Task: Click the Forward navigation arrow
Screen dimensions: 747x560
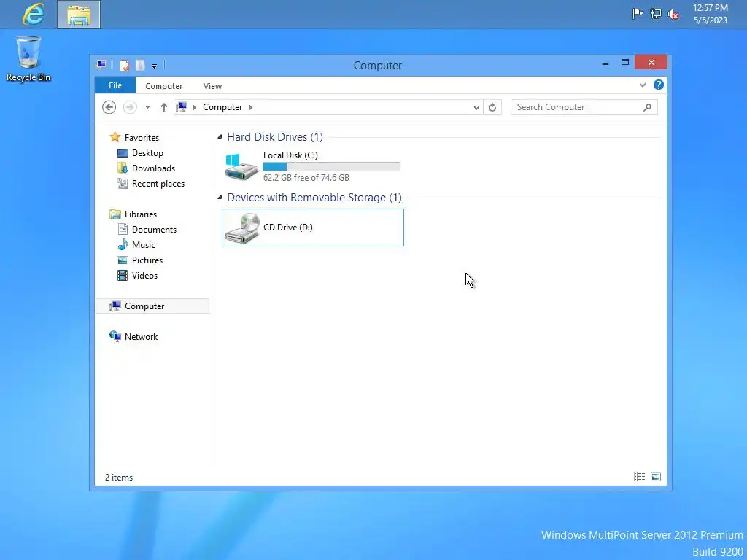Action: 130,107
